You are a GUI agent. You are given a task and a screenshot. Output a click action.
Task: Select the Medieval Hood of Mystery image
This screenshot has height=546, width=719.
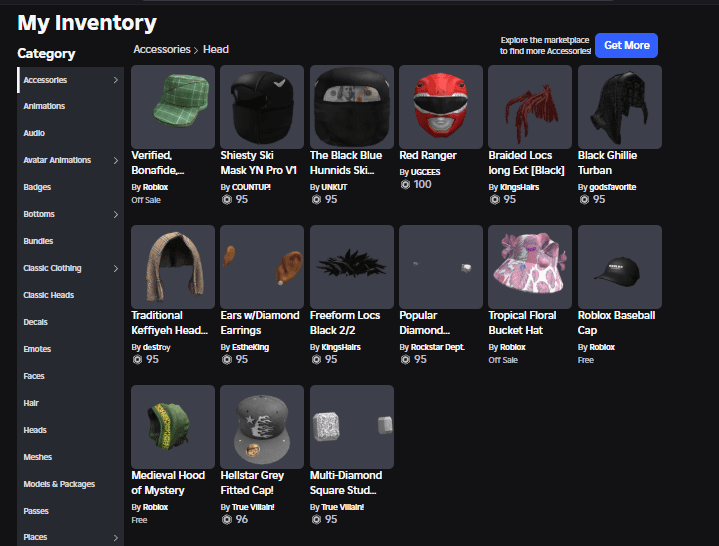point(172,427)
